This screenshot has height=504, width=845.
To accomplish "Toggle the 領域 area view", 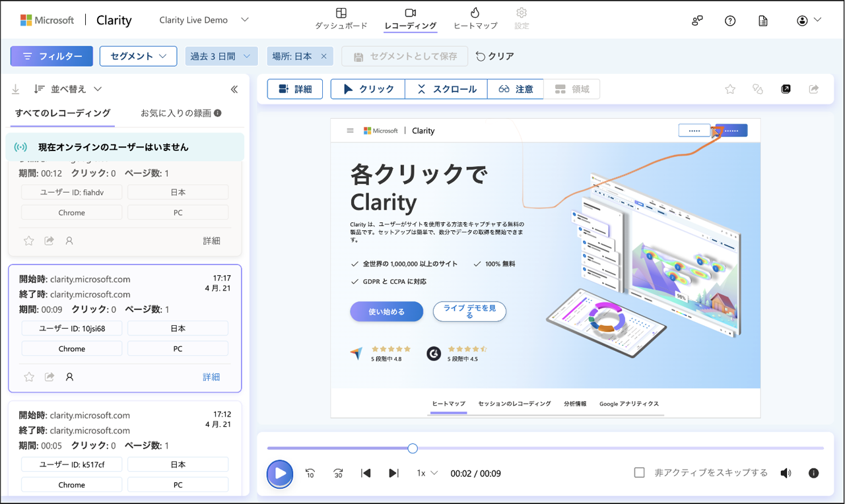I will click(572, 89).
